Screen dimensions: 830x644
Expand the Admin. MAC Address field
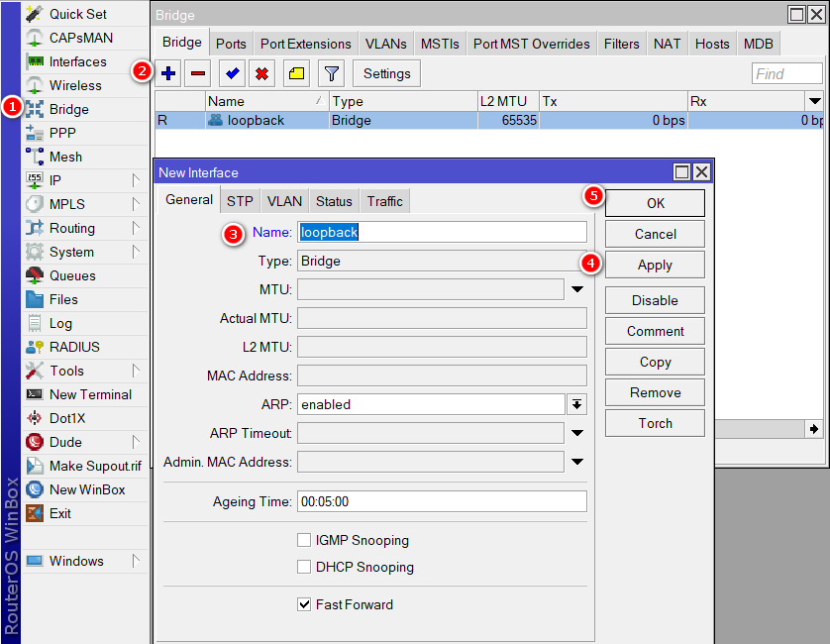(576, 462)
